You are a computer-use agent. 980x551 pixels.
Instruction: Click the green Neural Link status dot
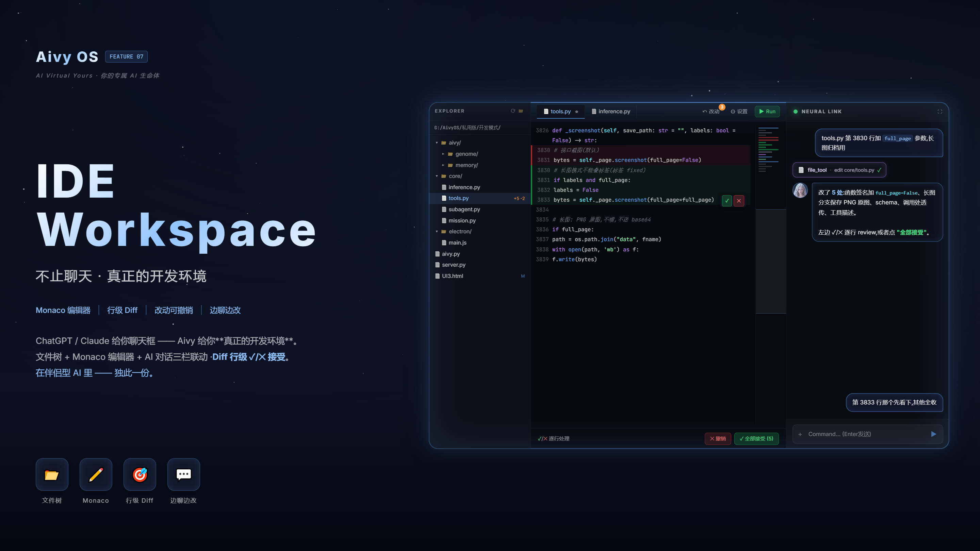(x=796, y=112)
